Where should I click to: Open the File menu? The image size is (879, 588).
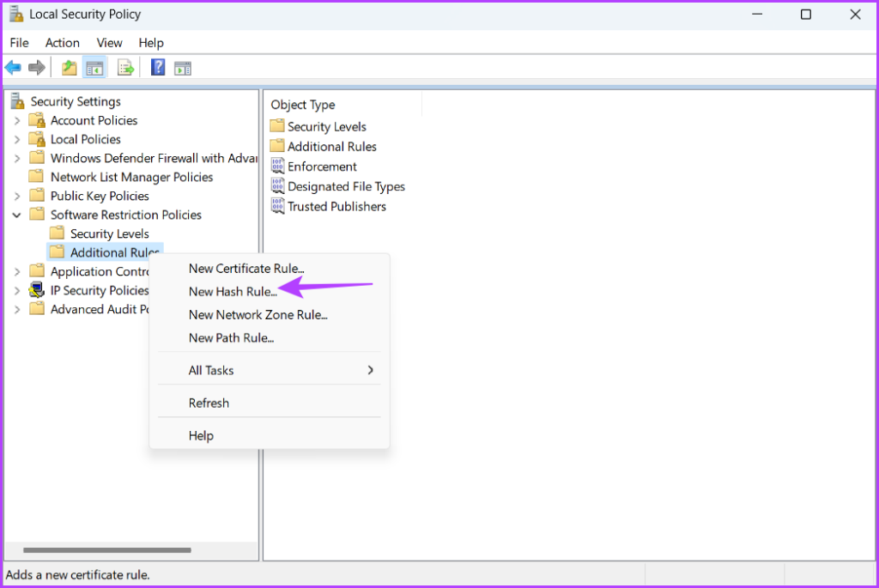click(x=19, y=43)
